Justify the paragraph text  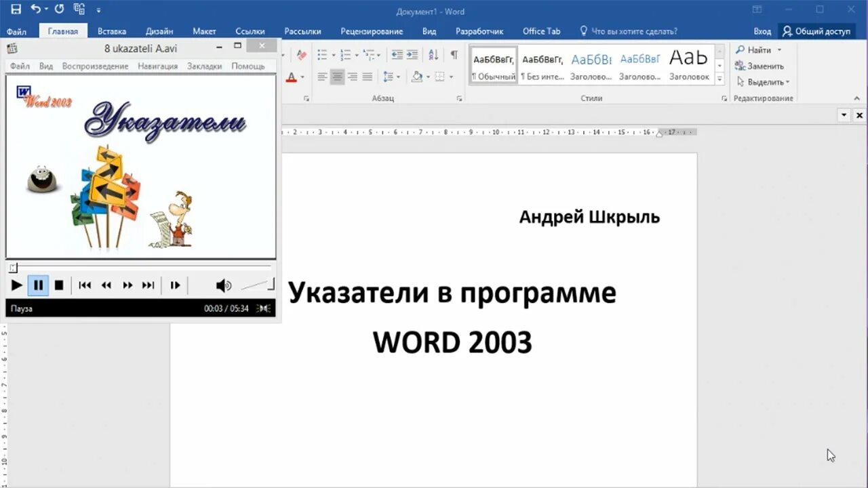pos(367,77)
